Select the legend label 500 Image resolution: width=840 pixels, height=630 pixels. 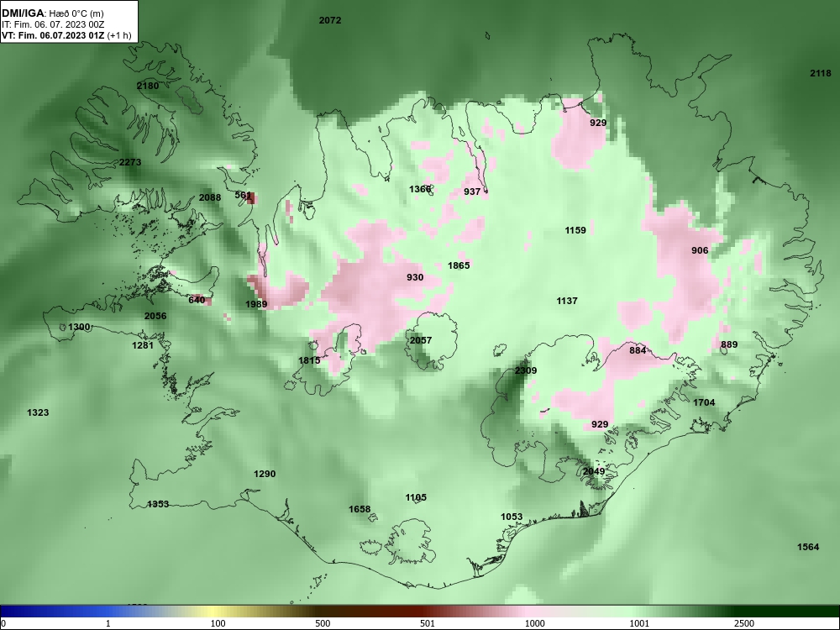click(x=323, y=623)
